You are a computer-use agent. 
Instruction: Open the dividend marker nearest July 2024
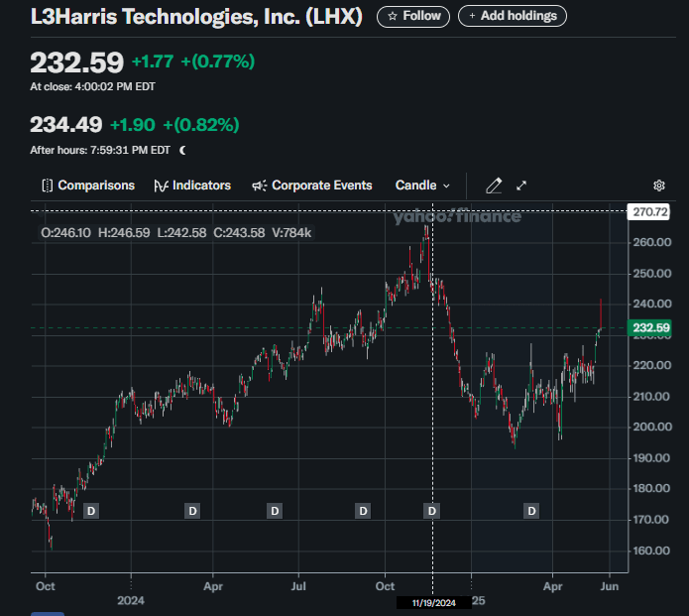275,511
